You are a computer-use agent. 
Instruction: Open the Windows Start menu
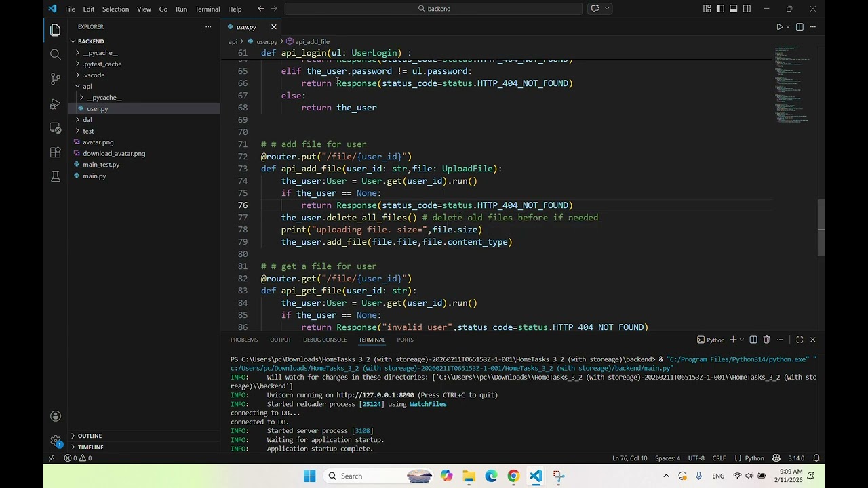click(309, 476)
